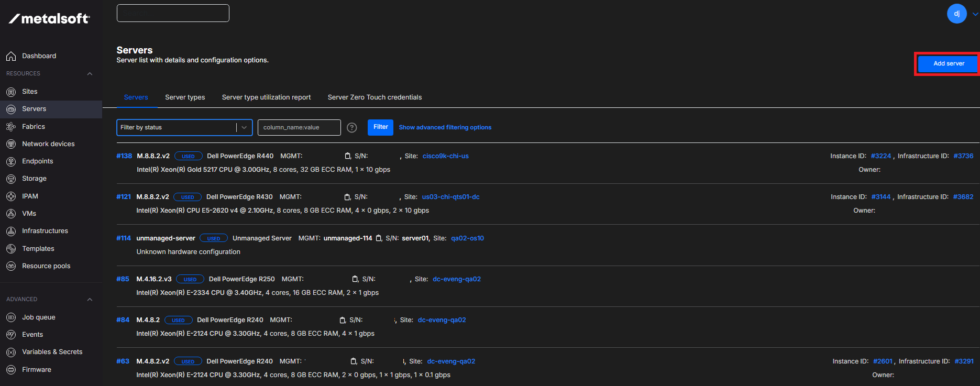Click the column_name:value filter input field
This screenshot has width=980, height=386.
click(x=299, y=127)
